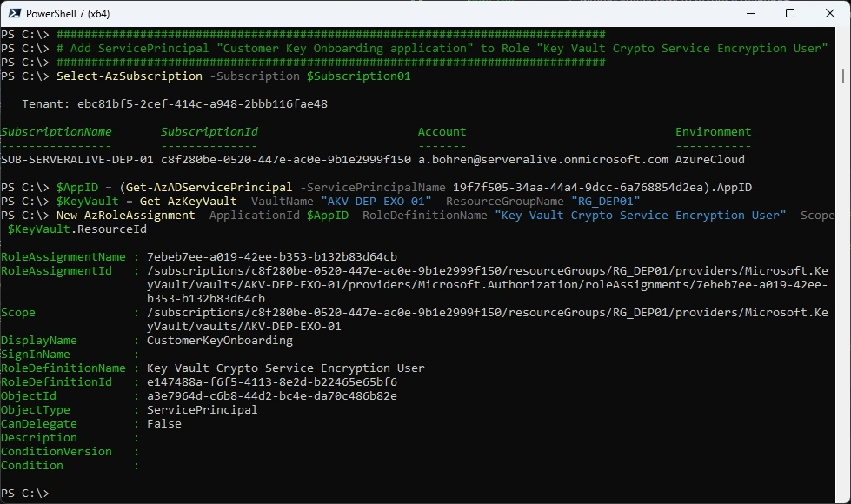Click the Environment column header

point(713,131)
